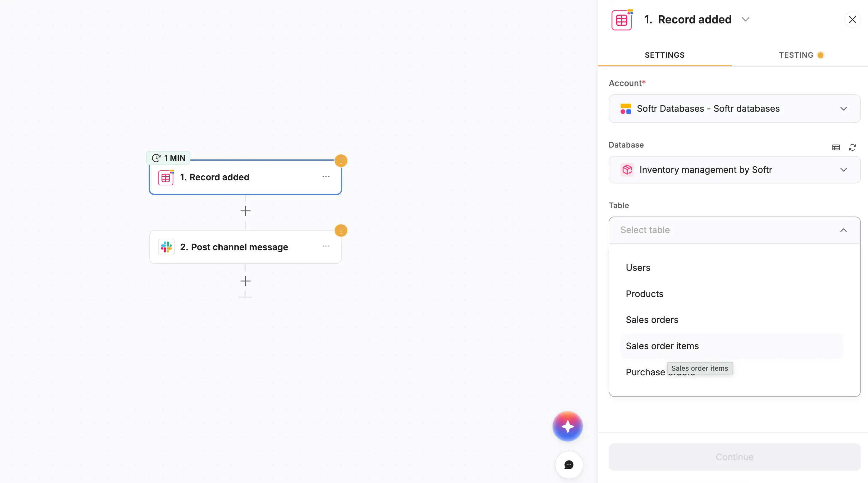The width and height of the screenshot is (868, 483).
Task: Add a step below Record added
Action: [246, 211]
